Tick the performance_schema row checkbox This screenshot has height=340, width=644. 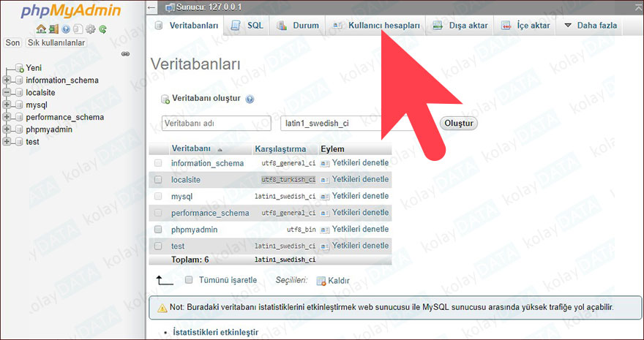(158, 213)
